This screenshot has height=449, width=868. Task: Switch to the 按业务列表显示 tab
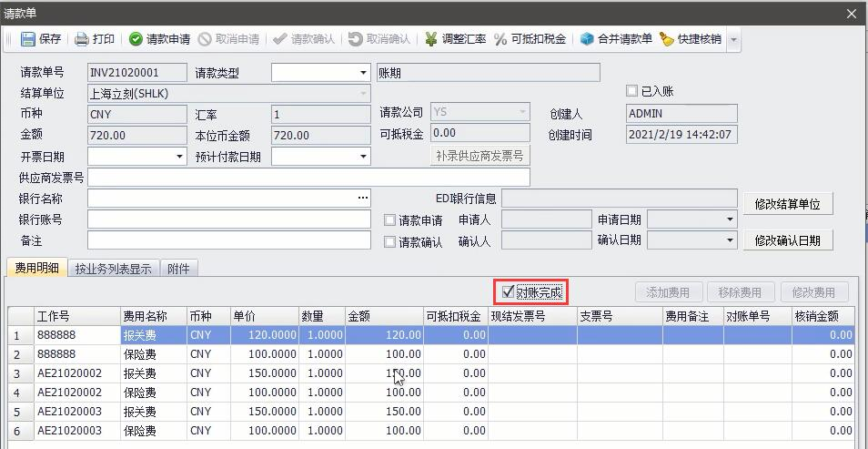[x=113, y=269]
